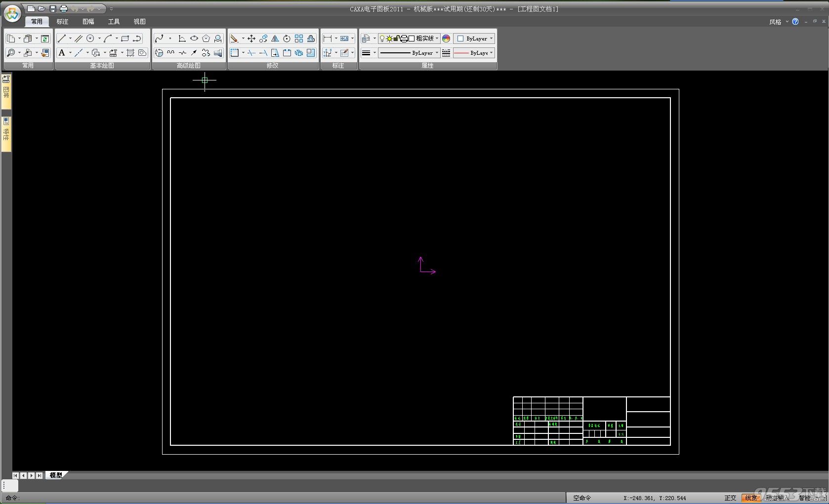Customize quick access toolbar arrow
This screenshot has width=829, height=504.
112,9
